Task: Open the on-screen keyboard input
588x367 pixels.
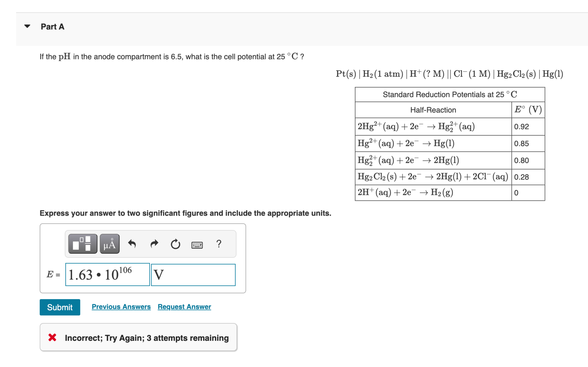Action: pyautogui.click(x=197, y=245)
